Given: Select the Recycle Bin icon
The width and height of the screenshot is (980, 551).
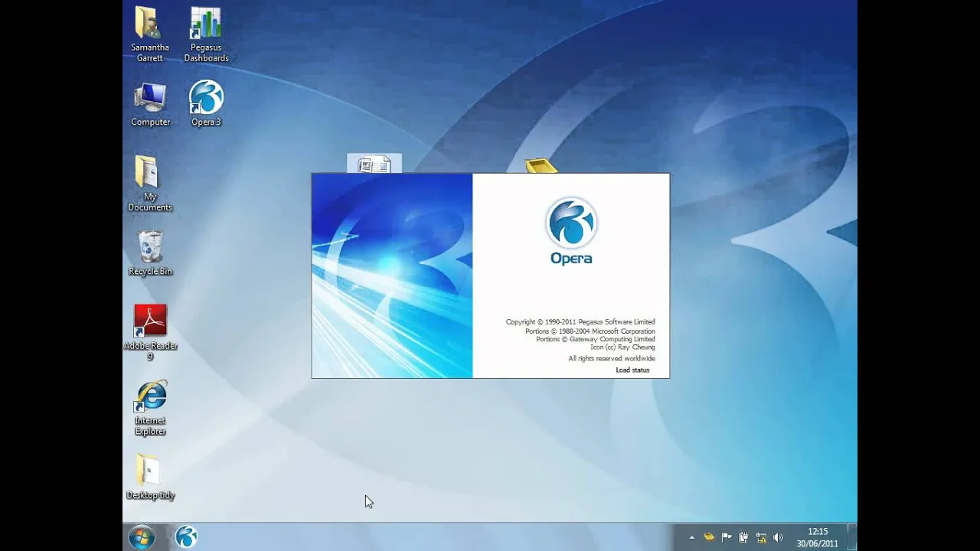Looking at the screenshot, I should pyautogui.click(x=150, y=253).
